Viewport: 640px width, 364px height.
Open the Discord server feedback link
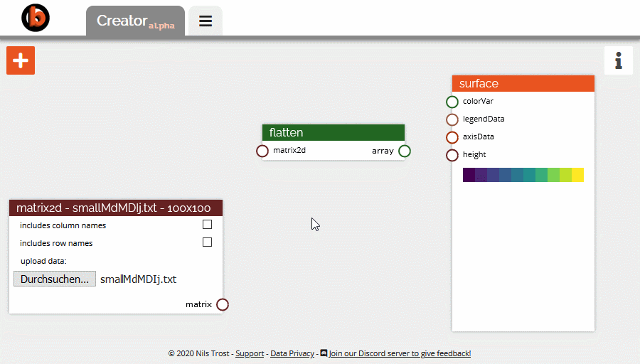pos(399,353)
